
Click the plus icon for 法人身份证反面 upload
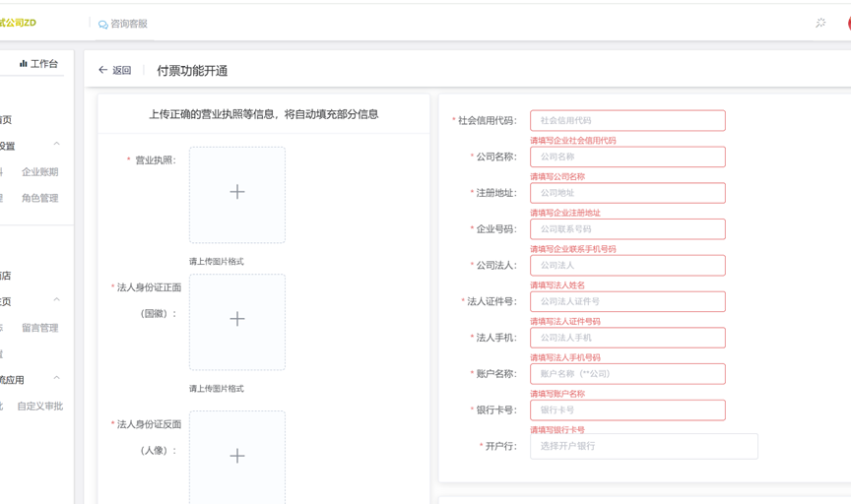coord(237,457)
